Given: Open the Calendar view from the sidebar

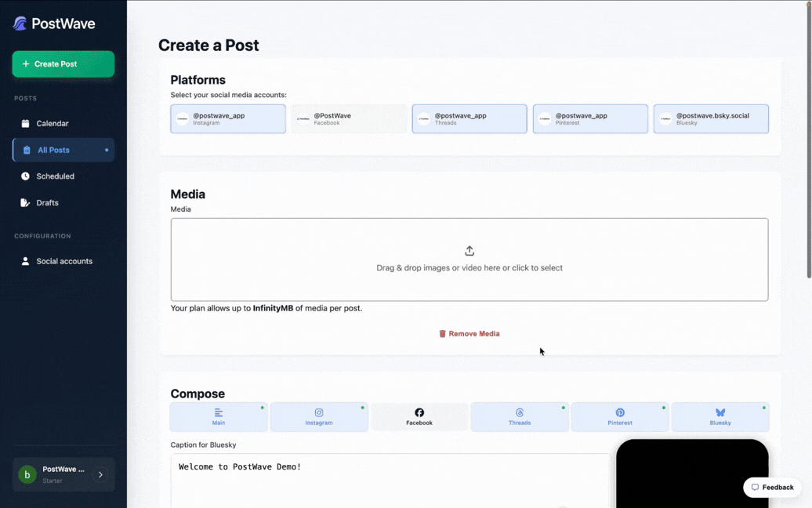Looking at the screenshot, I should pos(52,123).
